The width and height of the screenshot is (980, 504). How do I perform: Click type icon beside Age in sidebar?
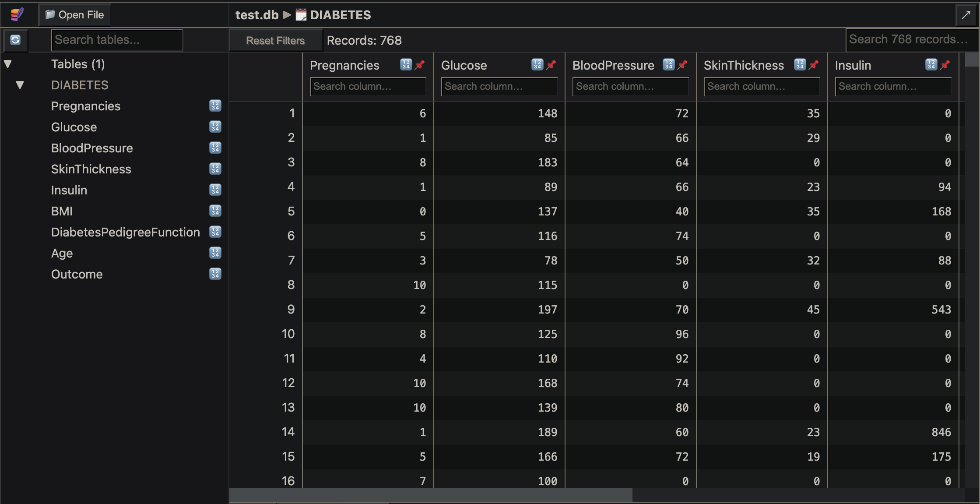coord(215,253)
